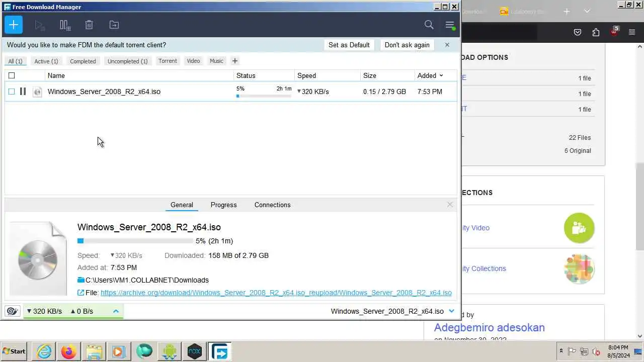Click the large disc file thumbnail
644x362 pixels.
(x=38, y=258)
